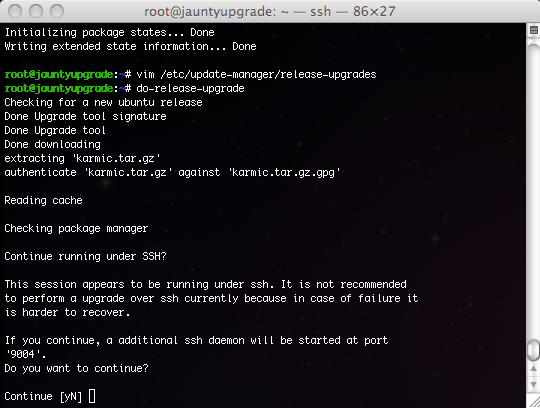This screenshot has height=408, width=540.
Task: Click the port number '9004' text
Action: (x=25, y=354)
